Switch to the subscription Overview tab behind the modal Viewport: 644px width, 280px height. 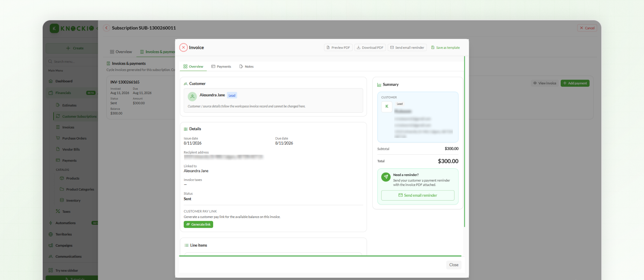(121, 52)
